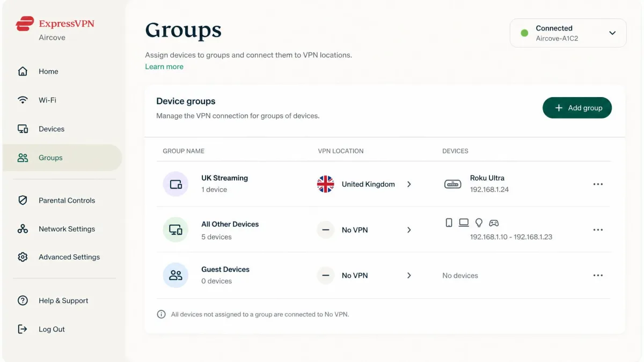This screenshot has width=644, height=362.
Task: Open the Help & Support menu item
Action: [62, 300]
